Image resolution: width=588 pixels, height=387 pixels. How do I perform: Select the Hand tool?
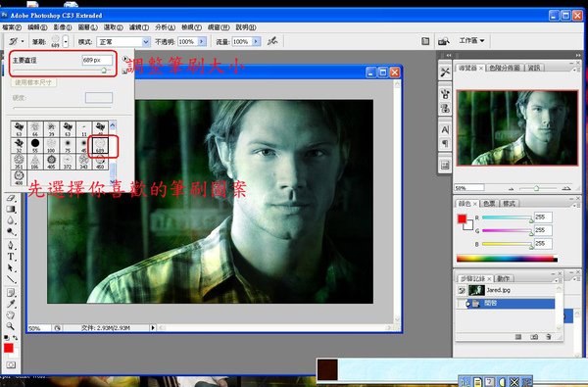11,315
